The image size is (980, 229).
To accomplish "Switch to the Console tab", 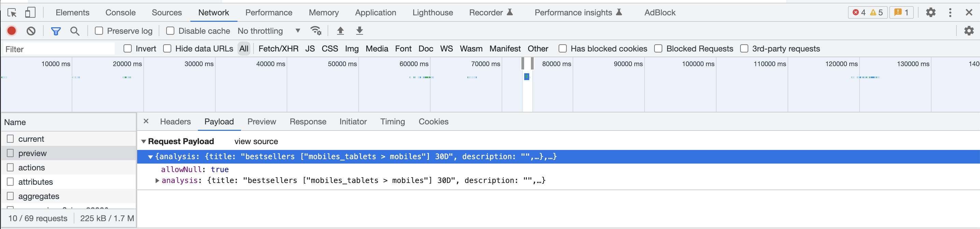I will [120, 13].
